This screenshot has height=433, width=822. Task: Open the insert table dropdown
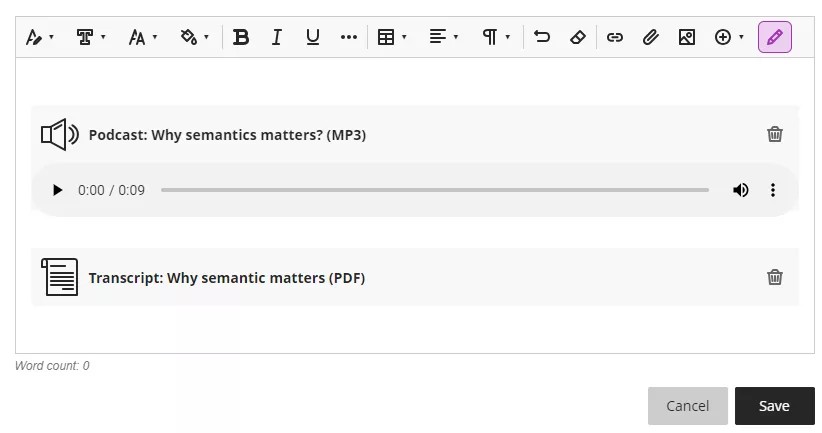(392, 37)
